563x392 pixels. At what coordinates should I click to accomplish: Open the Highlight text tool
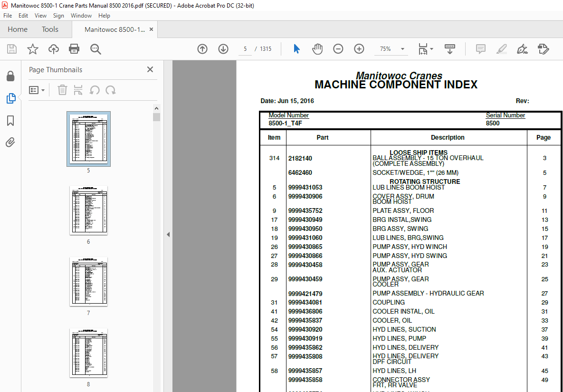coord(501,48)
